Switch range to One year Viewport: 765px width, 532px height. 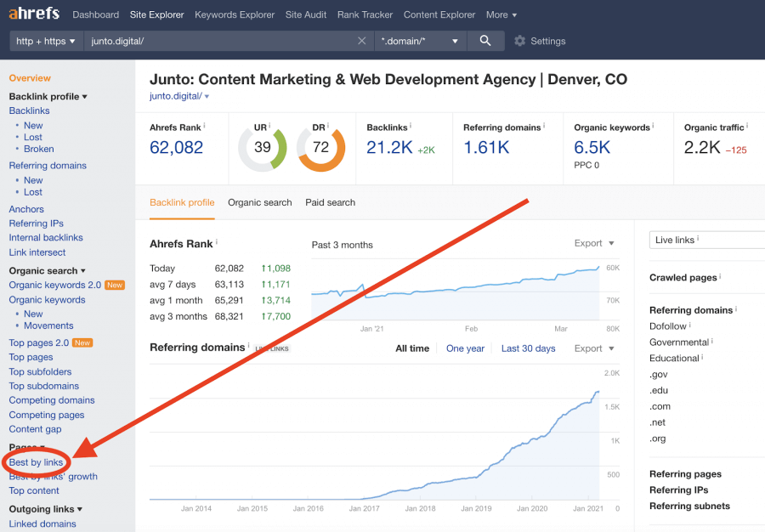click(x=465, y=348)
